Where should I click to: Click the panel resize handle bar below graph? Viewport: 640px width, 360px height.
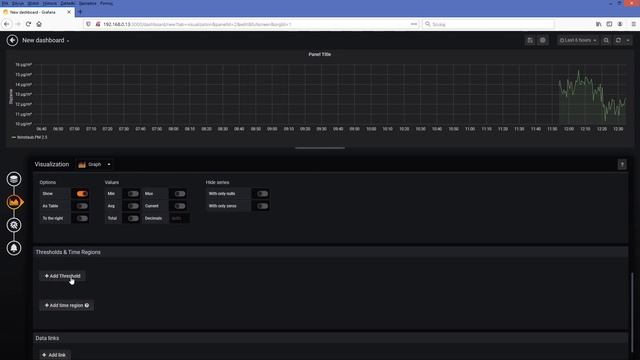(320, 148)
